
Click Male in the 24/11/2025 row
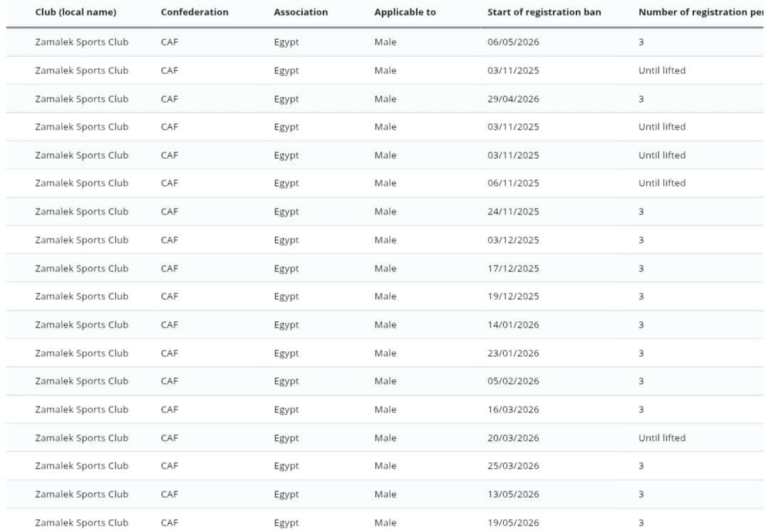click(x=385, y=212)
